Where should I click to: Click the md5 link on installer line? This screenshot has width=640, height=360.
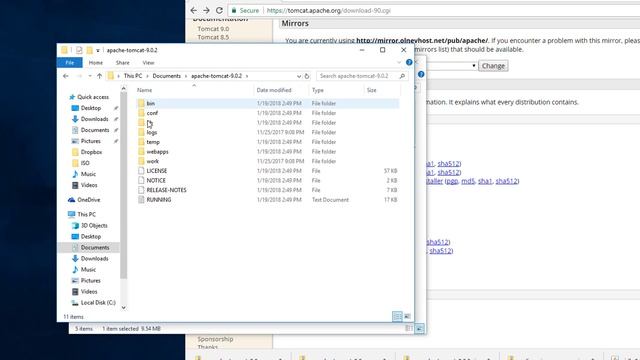468,181
